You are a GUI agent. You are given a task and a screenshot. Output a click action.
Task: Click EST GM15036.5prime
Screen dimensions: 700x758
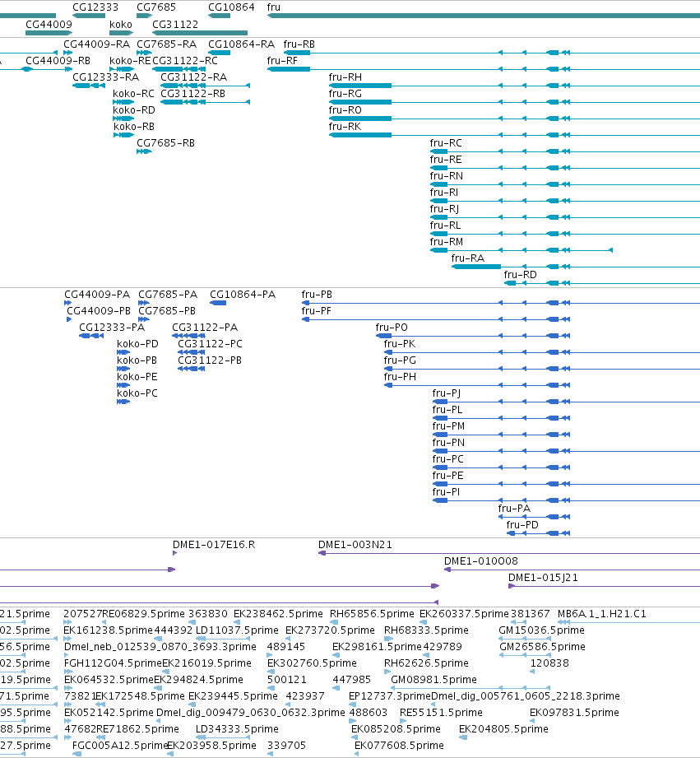541,630
